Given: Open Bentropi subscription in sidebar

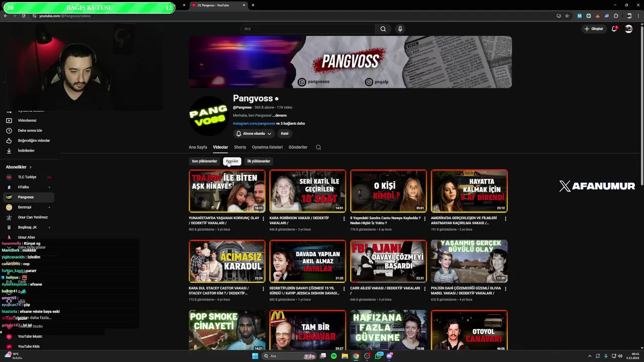Looking at the screenshot, I should click(30, 207).
